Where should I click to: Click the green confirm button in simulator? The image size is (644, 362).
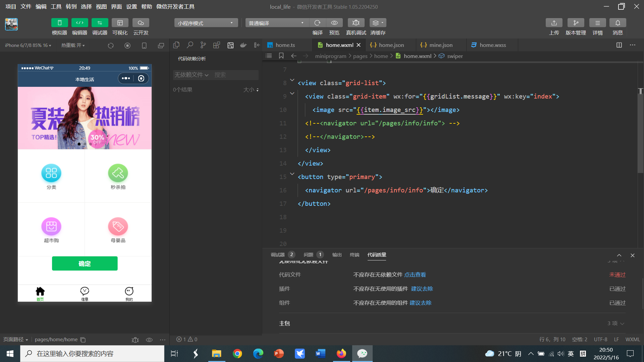[x=85, y=263]
